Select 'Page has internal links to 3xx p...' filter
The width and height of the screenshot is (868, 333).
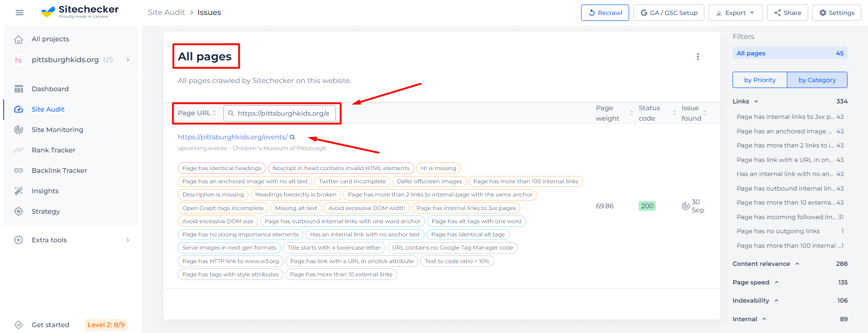(790, 117)
